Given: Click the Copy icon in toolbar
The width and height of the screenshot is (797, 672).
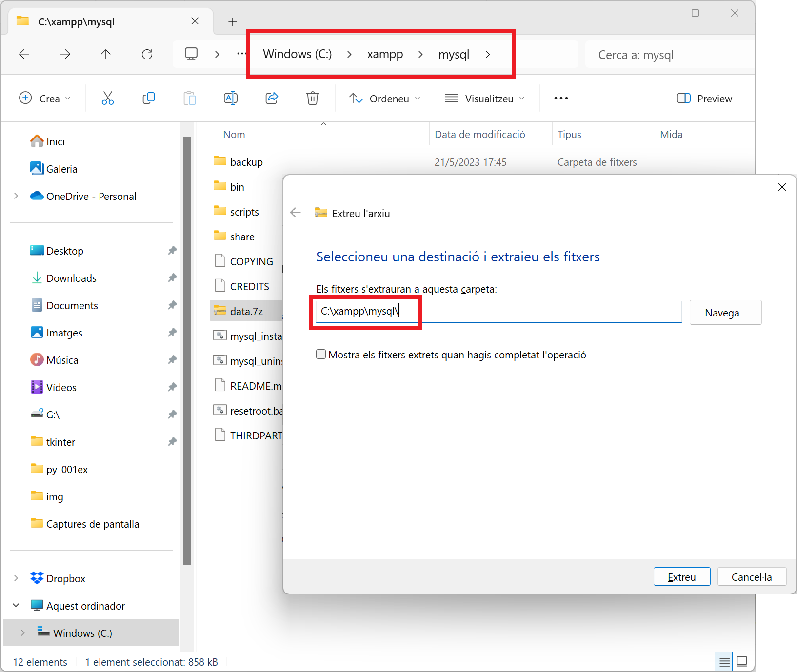Looking at the screenshot, I should [x=149, y=99].
